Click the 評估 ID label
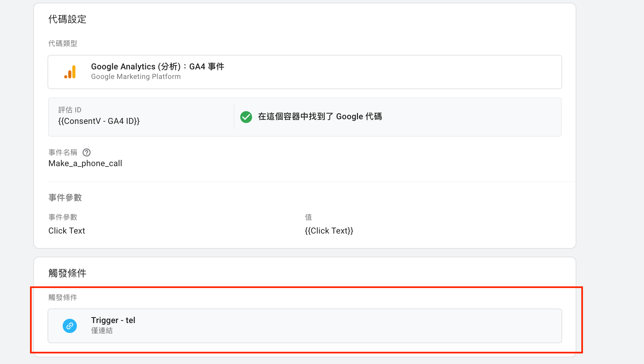 (70, 110)
